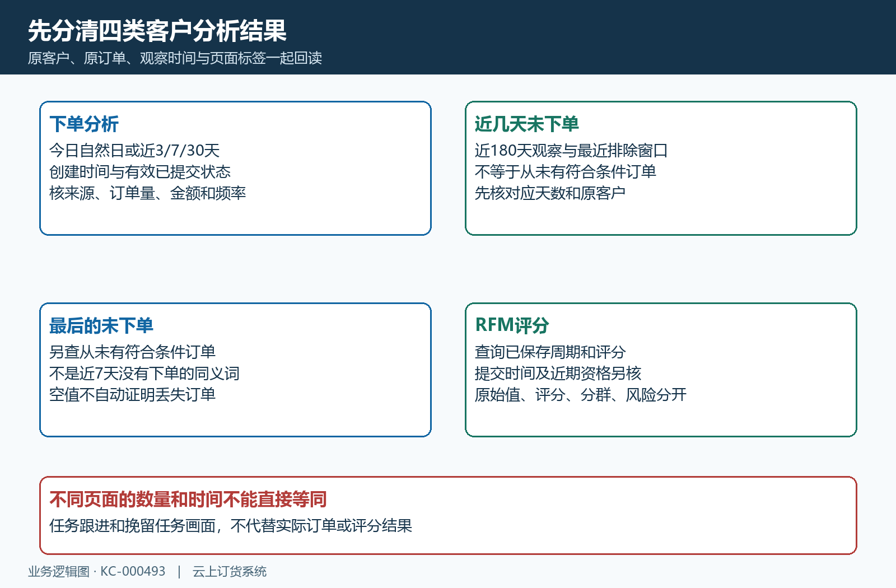Click the line 不等于从未有符合条件订单
This screenshot has height=588, width=896.
tap(566, 172)
